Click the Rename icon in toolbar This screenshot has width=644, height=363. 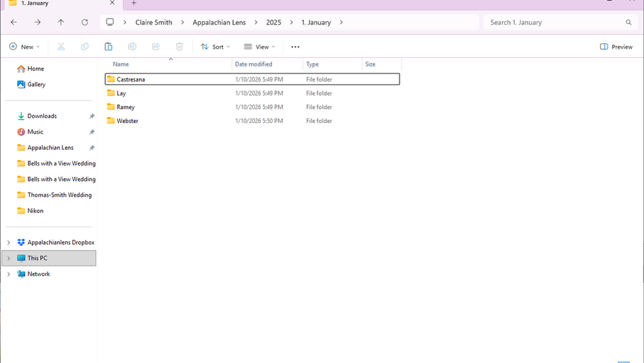(x=132, y=47)
